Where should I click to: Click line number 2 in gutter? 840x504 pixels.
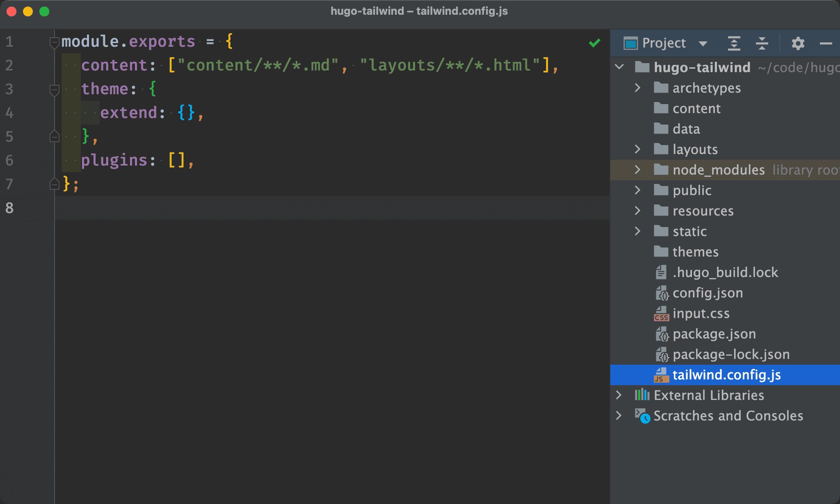(x=9, y=66)
